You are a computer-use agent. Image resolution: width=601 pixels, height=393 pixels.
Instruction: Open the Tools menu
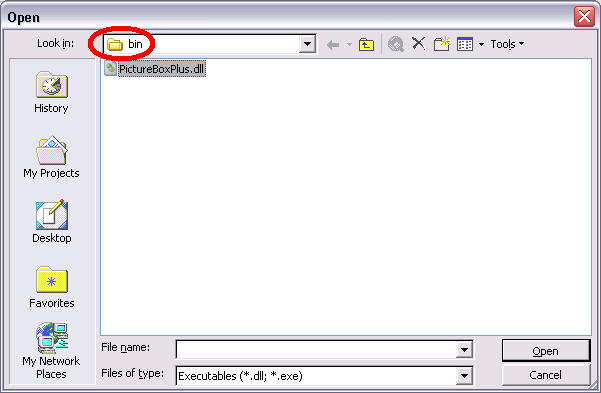[x=507, y=44]
